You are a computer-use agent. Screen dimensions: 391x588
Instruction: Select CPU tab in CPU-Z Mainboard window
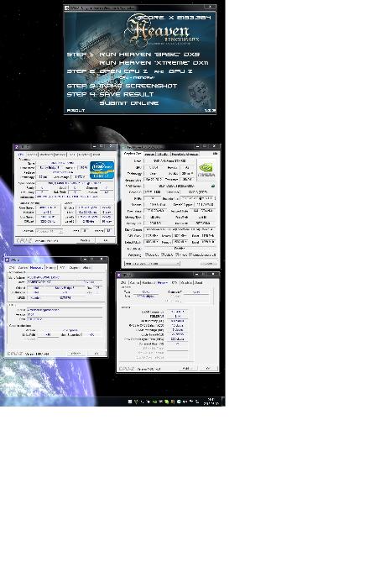(12, 268)
